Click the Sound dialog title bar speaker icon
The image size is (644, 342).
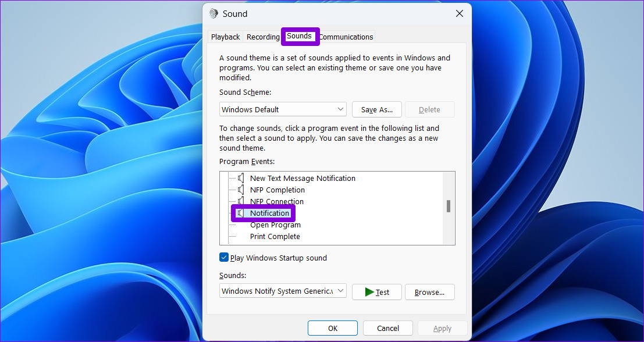(x=214, y=13)
